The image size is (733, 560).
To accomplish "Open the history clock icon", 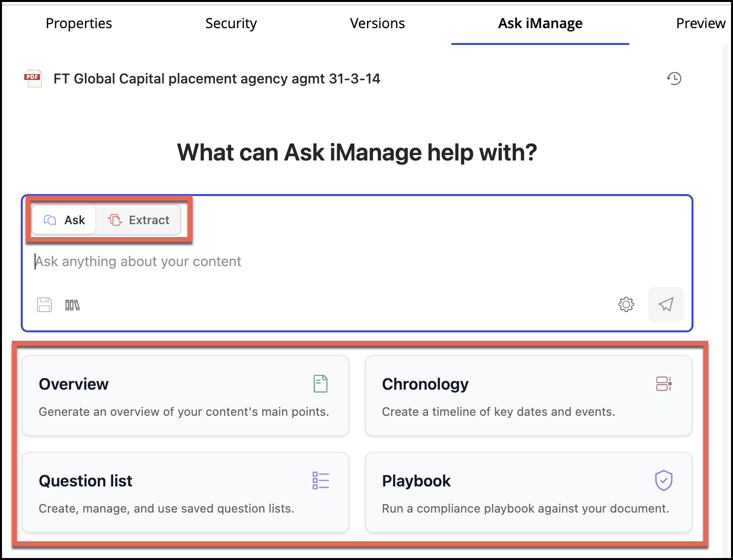I will click(x=674, y=79).
